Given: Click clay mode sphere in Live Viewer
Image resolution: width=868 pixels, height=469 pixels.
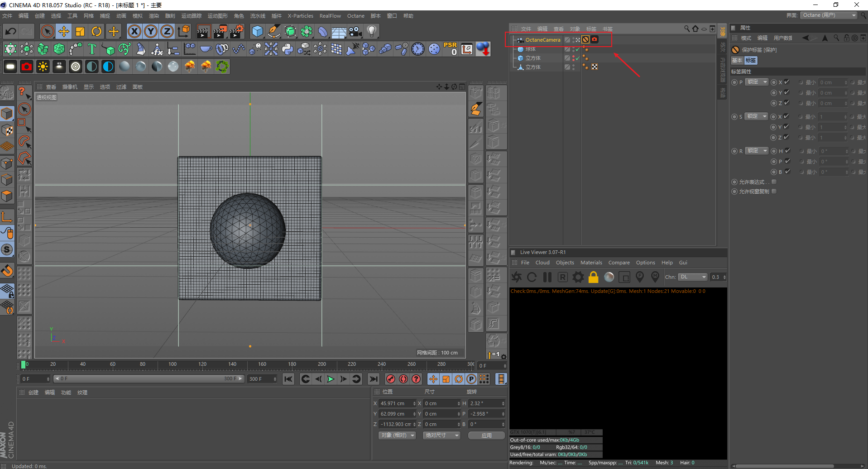Looking at the screenshot, I should (609, 277).
